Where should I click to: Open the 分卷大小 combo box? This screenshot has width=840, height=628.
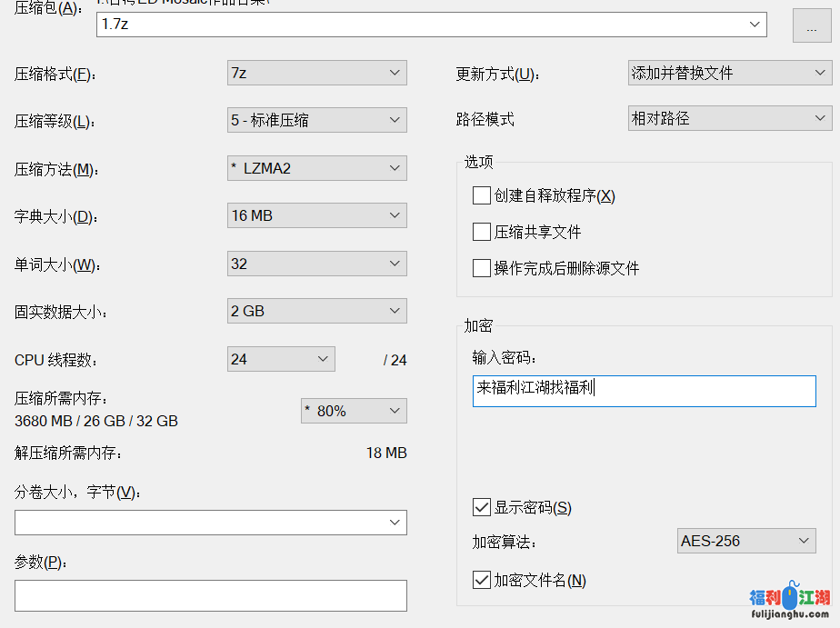click(x=211, y=523)
